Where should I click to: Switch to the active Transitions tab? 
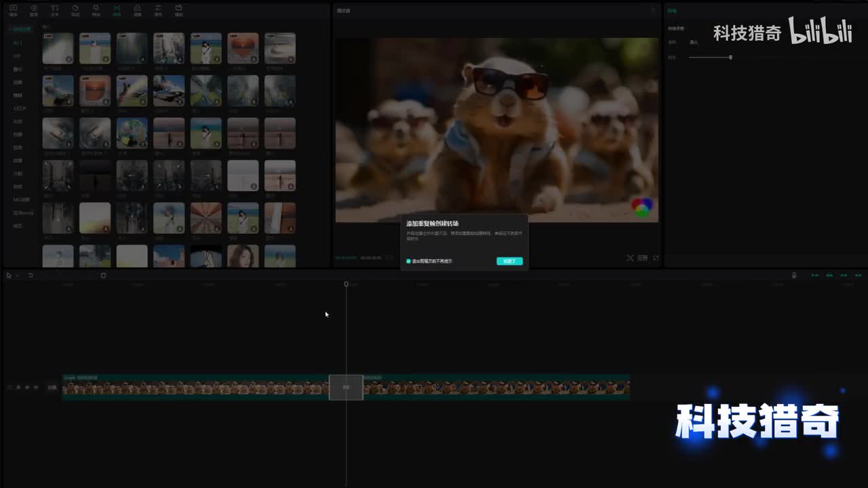[x=117, y=10]
